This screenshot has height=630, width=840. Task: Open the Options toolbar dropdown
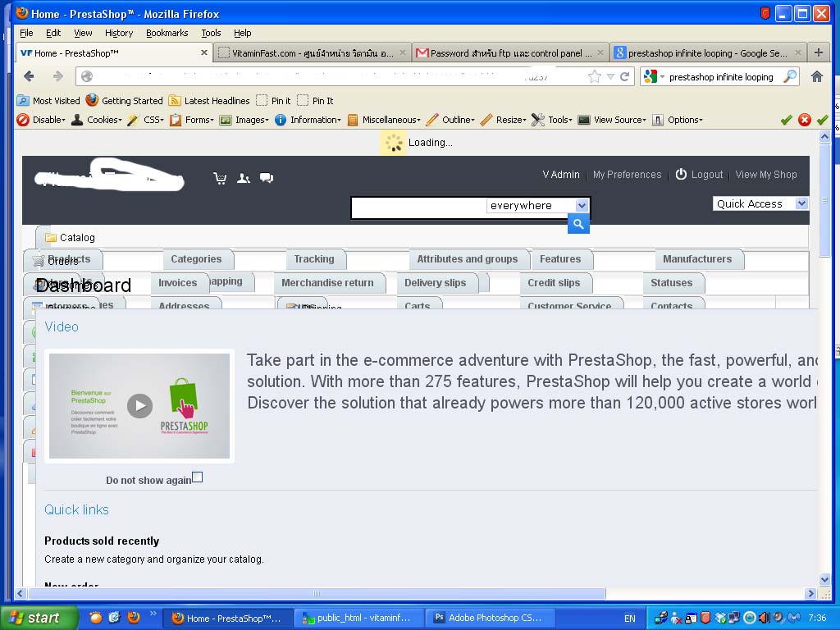(x=678, y=120)
